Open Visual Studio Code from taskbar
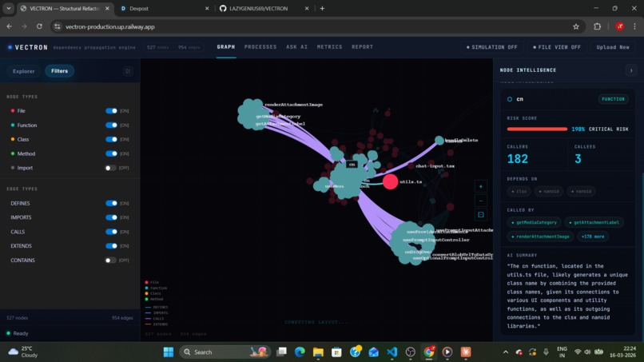The image size is (644, 362). tap(392, 352)
